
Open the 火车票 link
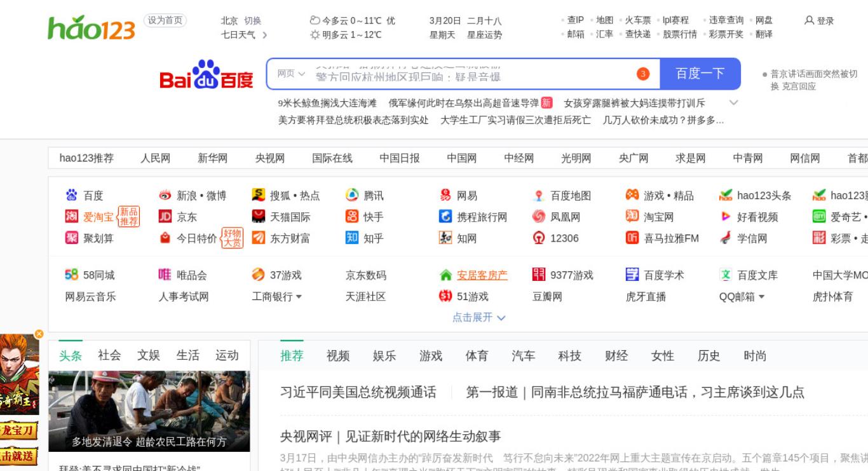(x=638, y=20)
